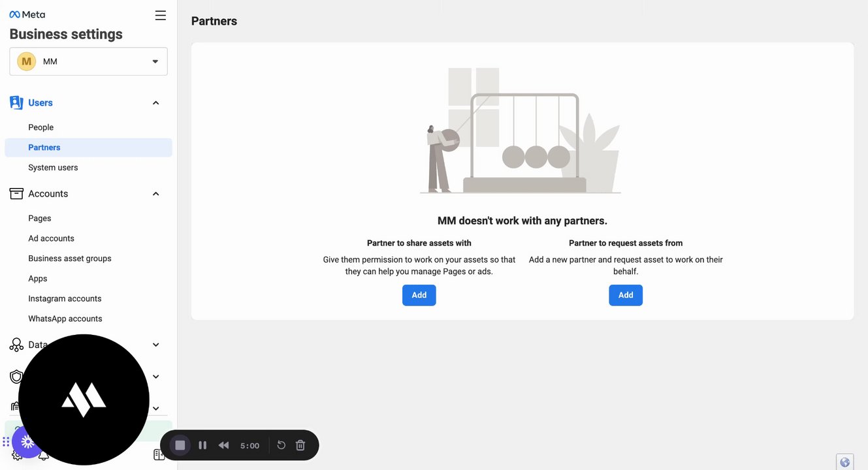Open Ad accounts
The image size is (868, 470).
click(51, 239)
